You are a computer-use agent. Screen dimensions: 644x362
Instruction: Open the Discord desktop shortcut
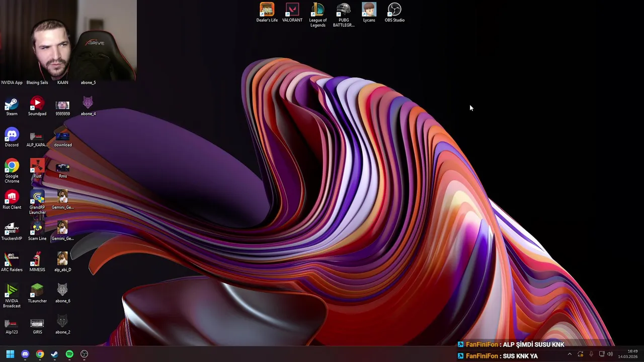(x=12, y=138)
